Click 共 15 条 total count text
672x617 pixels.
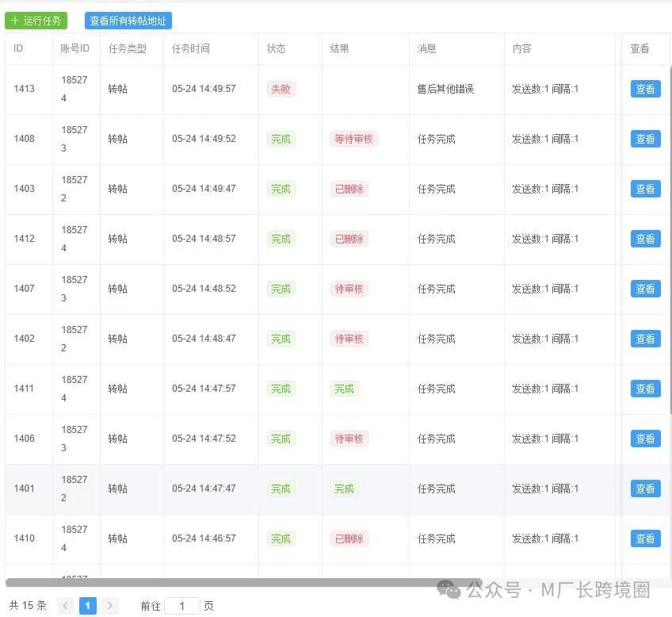coord(28,605)
